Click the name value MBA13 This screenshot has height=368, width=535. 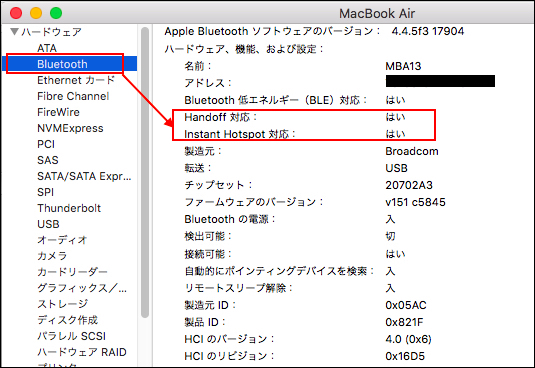(403, 66)
